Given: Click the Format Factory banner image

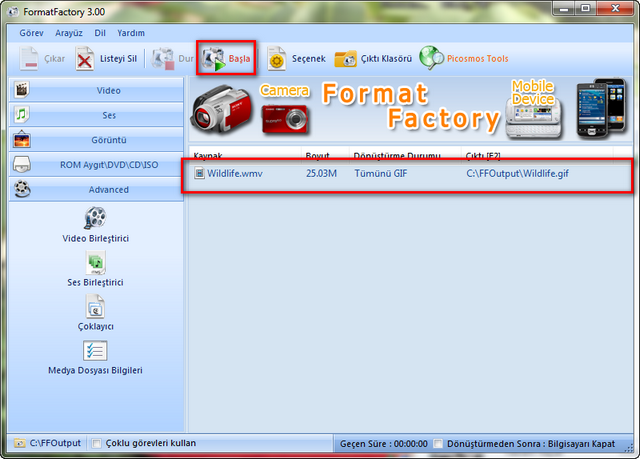Looking at the screenshot, I should point(410,109).
